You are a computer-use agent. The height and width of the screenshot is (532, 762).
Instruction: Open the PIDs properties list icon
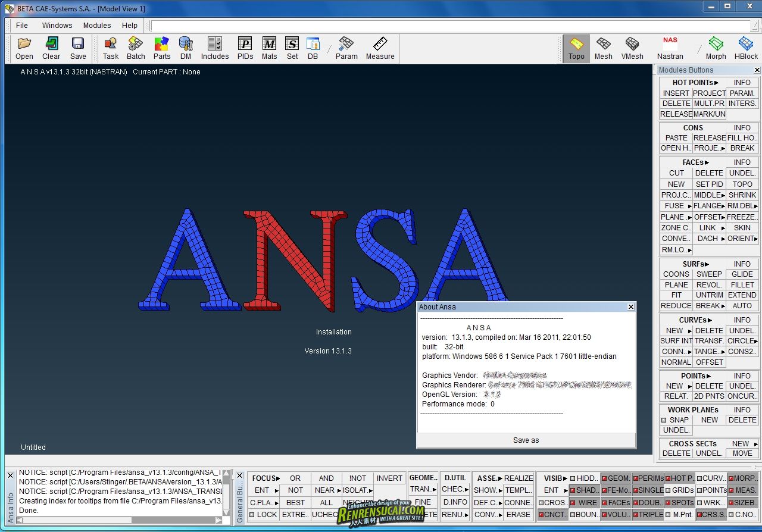[x=245, y=49]
